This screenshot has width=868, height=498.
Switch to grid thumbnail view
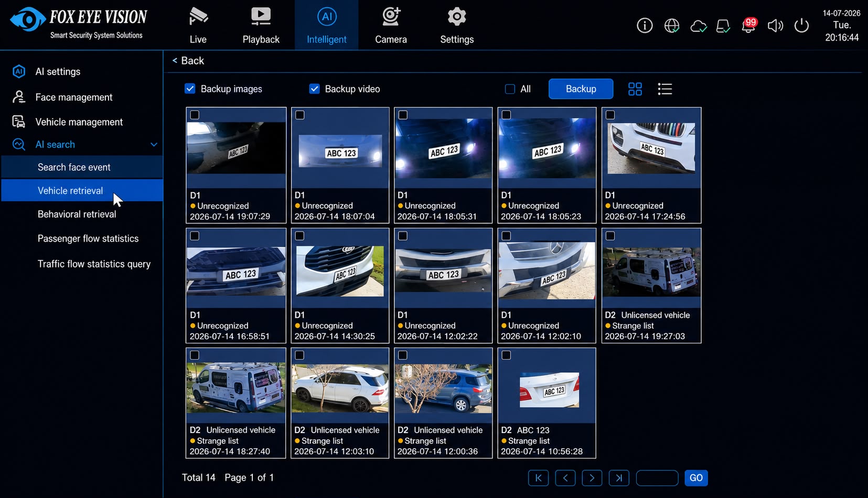(x=635, y=89)
